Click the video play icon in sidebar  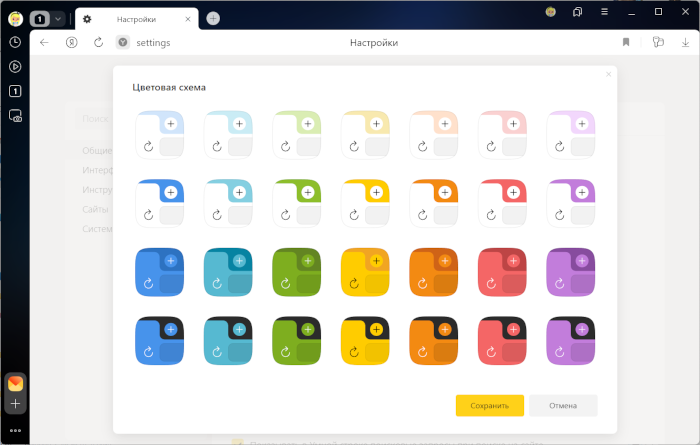tap(15, 67)
